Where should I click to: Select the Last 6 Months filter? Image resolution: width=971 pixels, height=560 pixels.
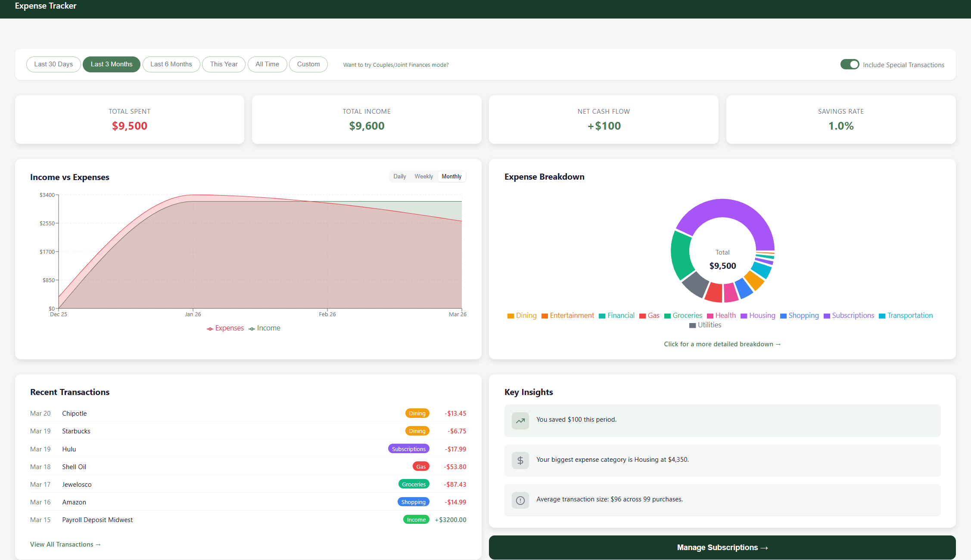[x=171, y=64]
